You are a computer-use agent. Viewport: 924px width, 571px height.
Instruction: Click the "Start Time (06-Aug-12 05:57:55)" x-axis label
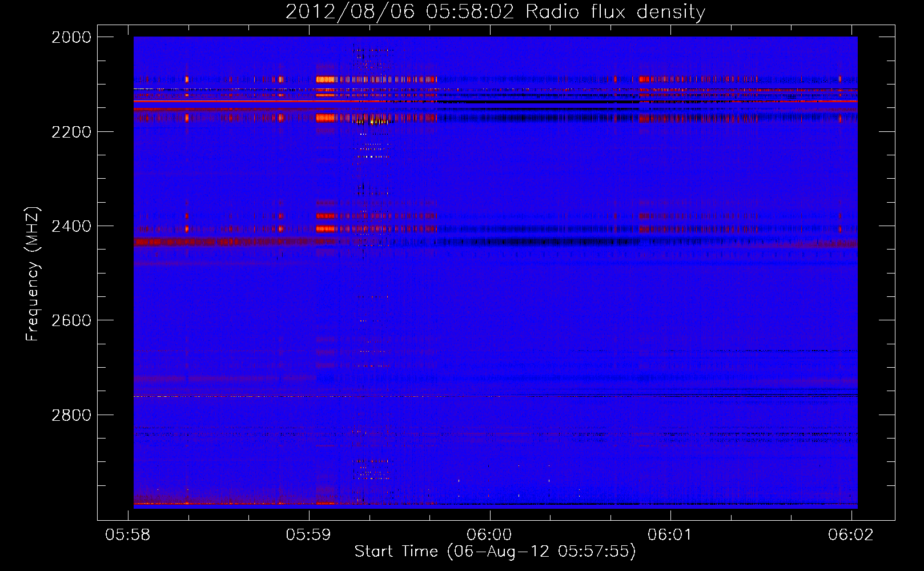[495, 552]
